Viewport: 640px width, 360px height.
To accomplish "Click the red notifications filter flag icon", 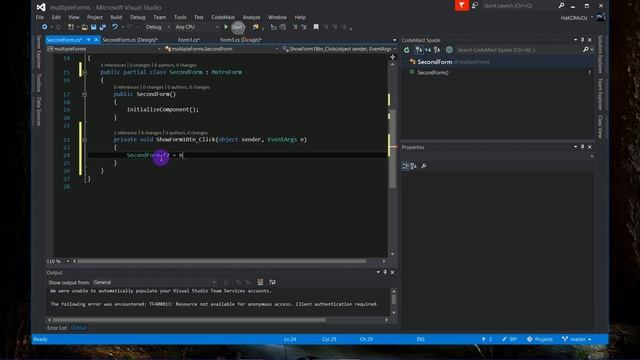I will (462, 5).
